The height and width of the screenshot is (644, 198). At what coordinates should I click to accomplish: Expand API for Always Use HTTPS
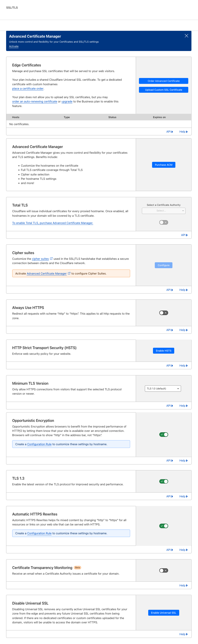[169, 330]
